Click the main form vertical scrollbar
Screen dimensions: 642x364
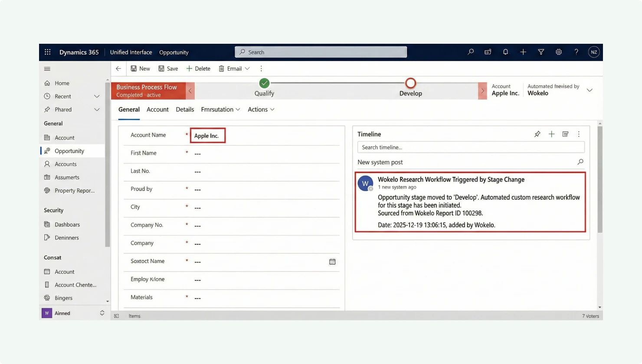600,180
